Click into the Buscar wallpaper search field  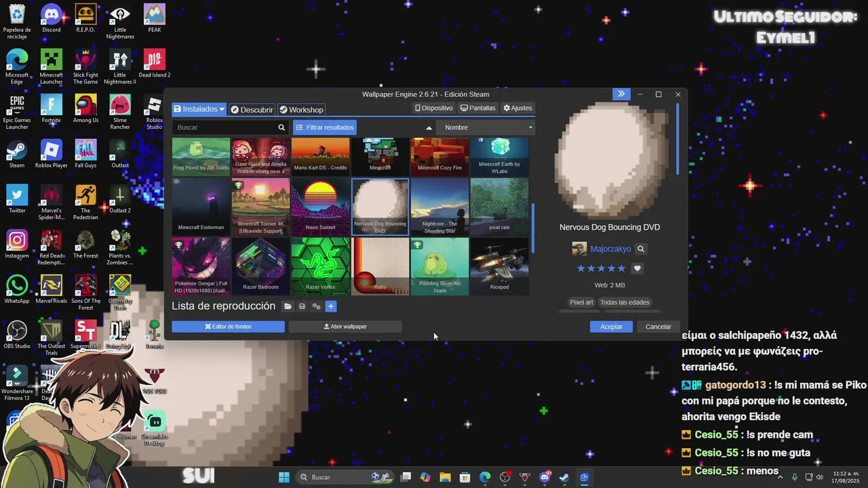point(225,127)
